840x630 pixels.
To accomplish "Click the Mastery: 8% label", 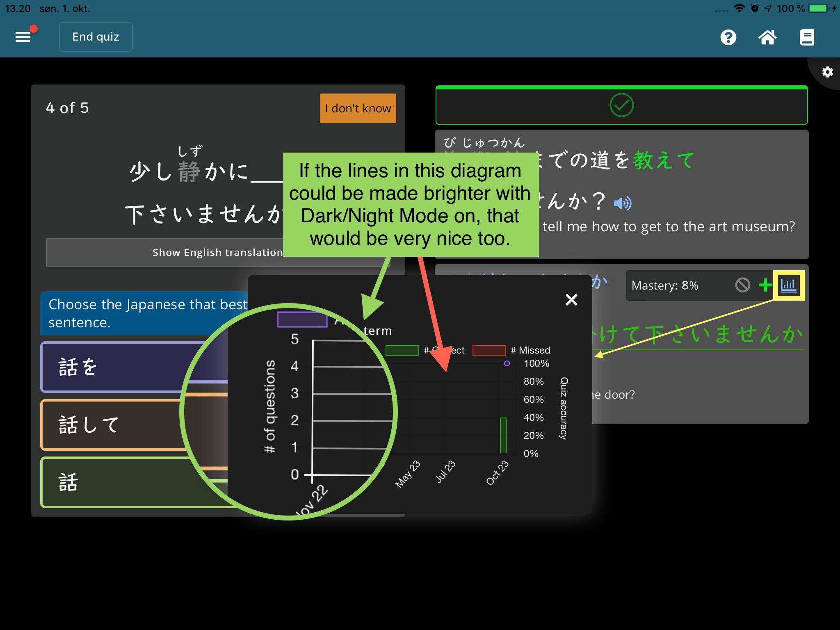I will click(664, 285).
